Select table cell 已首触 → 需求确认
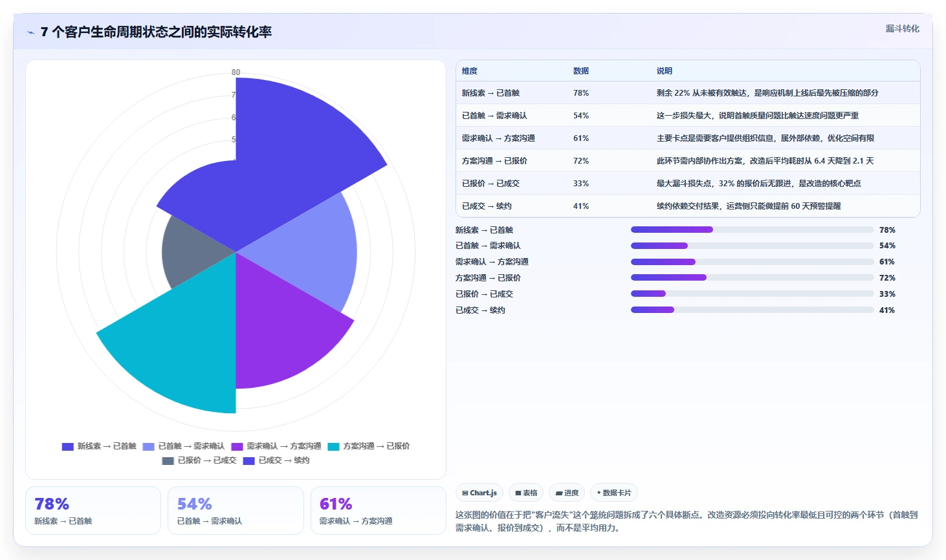Screen dimensions: 946x560 (x=494, y=116)
